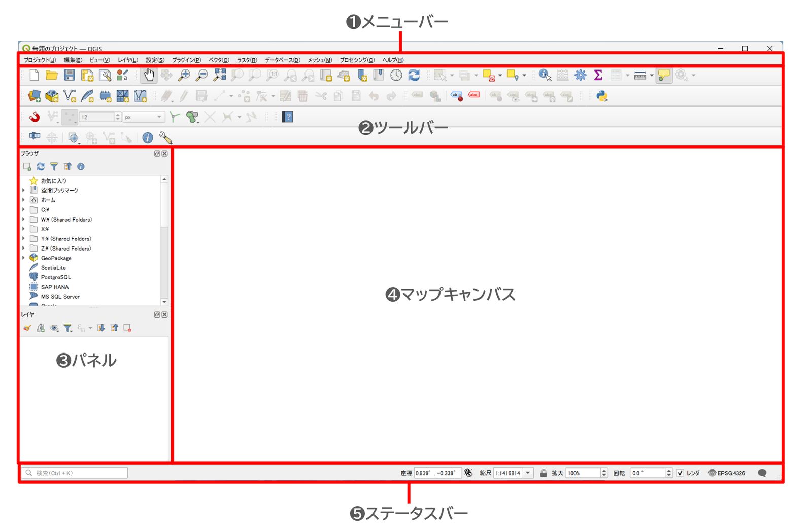Click the New SpatiaLite Layer feather icon
812x529 pixels.
[87, 96]
